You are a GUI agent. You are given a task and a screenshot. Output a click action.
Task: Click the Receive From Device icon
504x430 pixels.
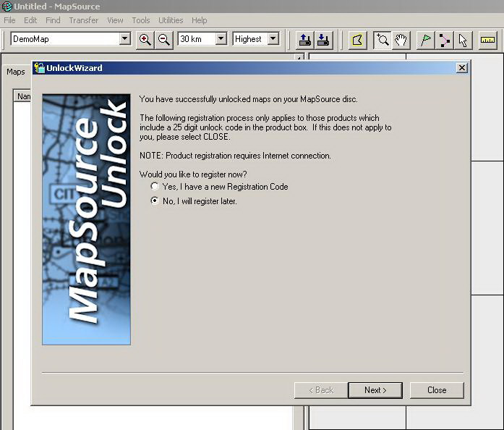pyautogui.click(x=323, y=40)
